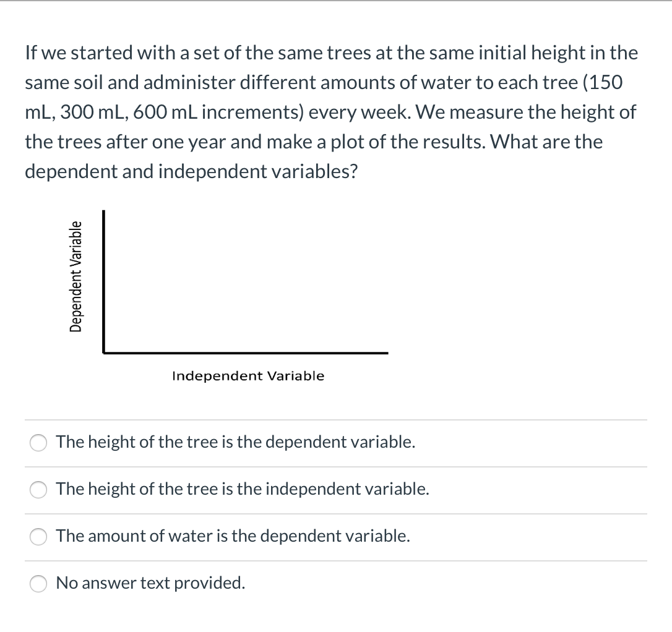Click the divider line above the first option
Viewport: 672px width, 632px height.
(336, 419)
